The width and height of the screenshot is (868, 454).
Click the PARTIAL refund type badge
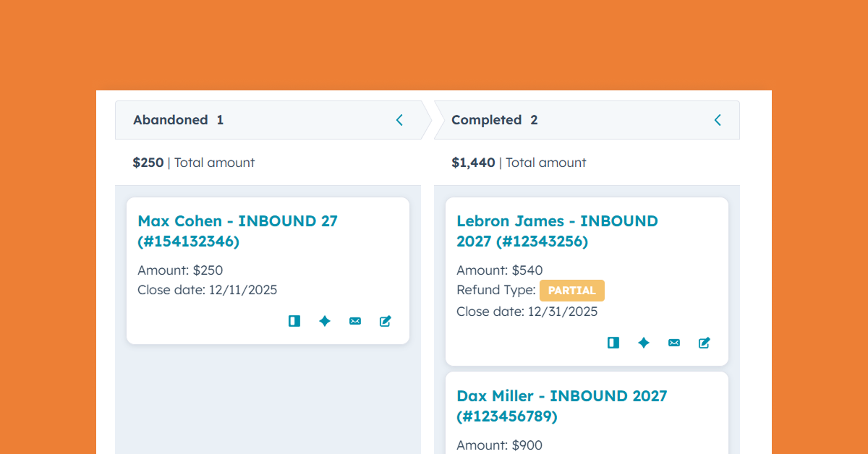pyautogui.click(x=572, y=291)
